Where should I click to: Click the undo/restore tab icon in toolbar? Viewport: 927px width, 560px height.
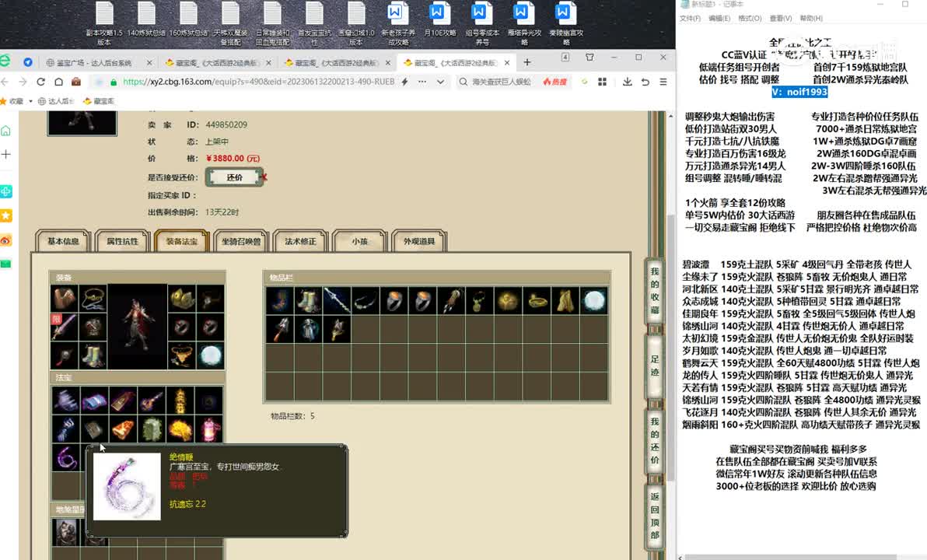click(645, 82)
